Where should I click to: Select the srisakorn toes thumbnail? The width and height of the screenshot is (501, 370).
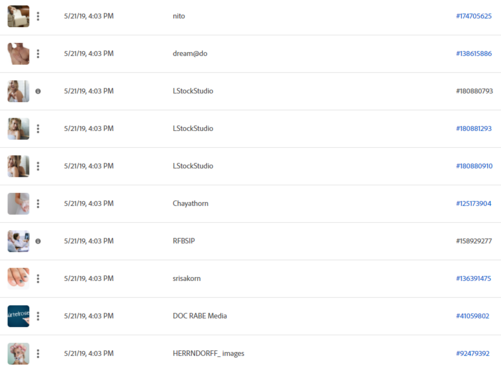point(18,278)
